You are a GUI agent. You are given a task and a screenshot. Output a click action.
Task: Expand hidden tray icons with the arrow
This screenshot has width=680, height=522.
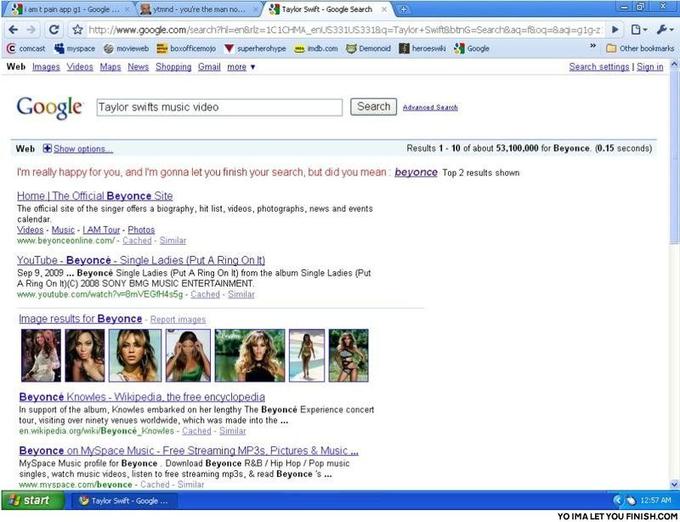pos(617,501)
